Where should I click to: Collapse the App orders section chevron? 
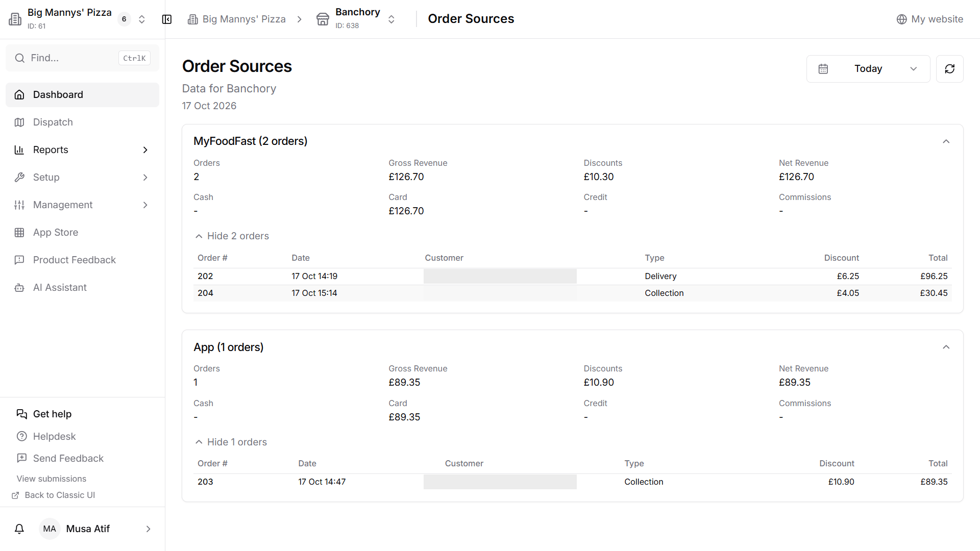pos(946,347)
